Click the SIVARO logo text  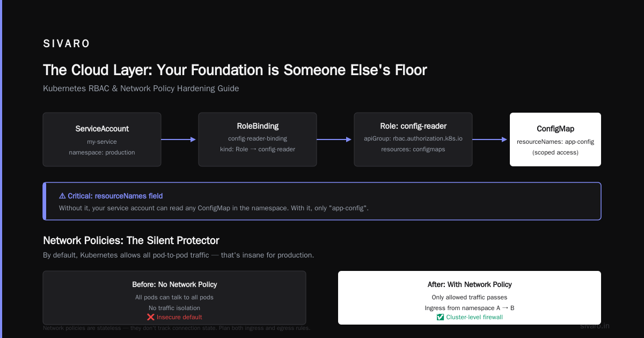(67, 44)
